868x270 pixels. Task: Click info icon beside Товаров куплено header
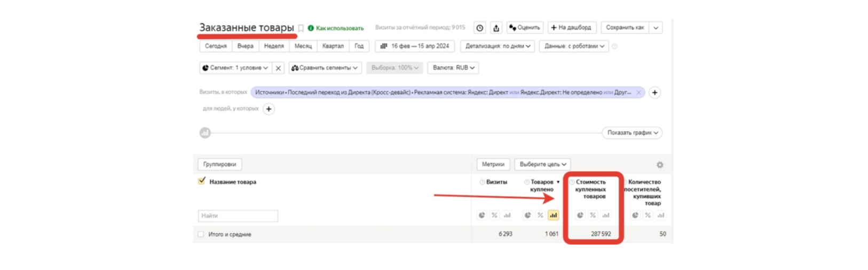pyautogui.click(x=527, y=182)
